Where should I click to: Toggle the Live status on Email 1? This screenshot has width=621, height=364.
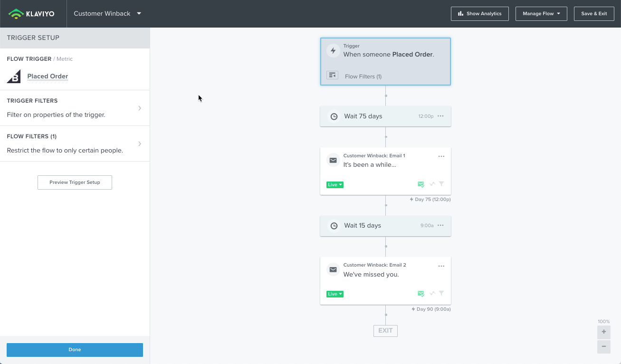(335, 185)
